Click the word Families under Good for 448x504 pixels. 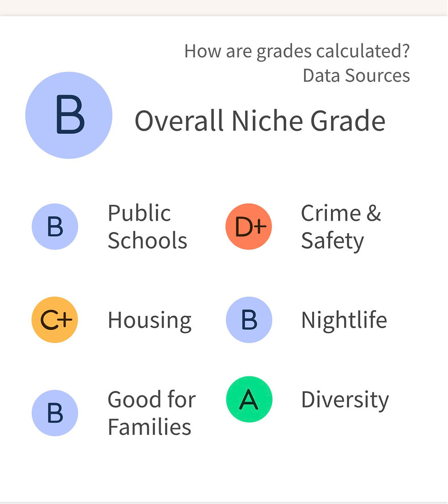149,427
